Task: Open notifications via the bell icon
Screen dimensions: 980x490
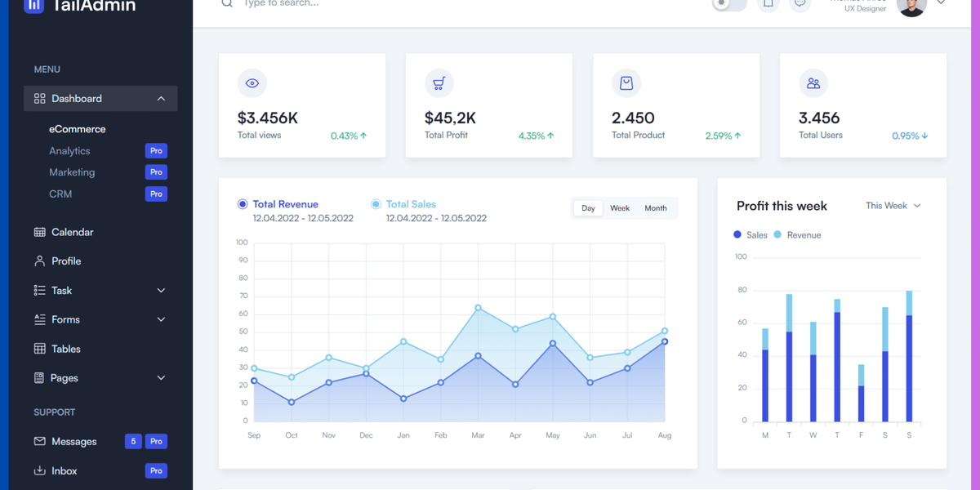Action: pos(768,4)
